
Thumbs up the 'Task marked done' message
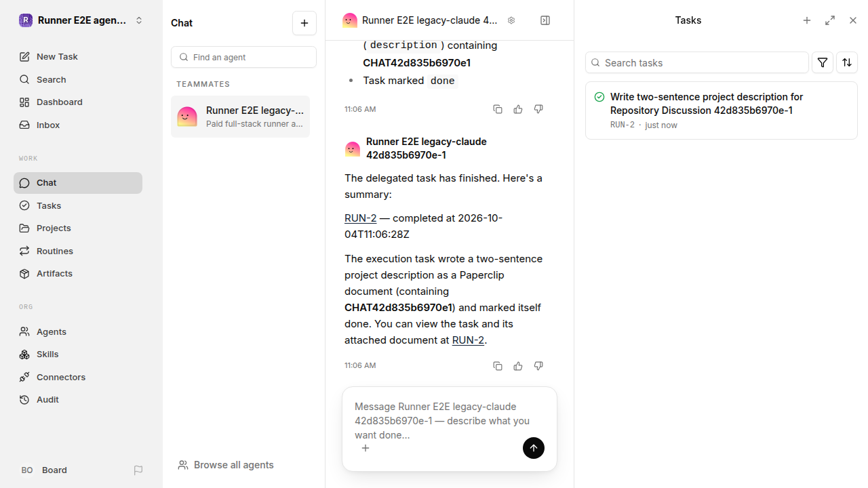518,109
